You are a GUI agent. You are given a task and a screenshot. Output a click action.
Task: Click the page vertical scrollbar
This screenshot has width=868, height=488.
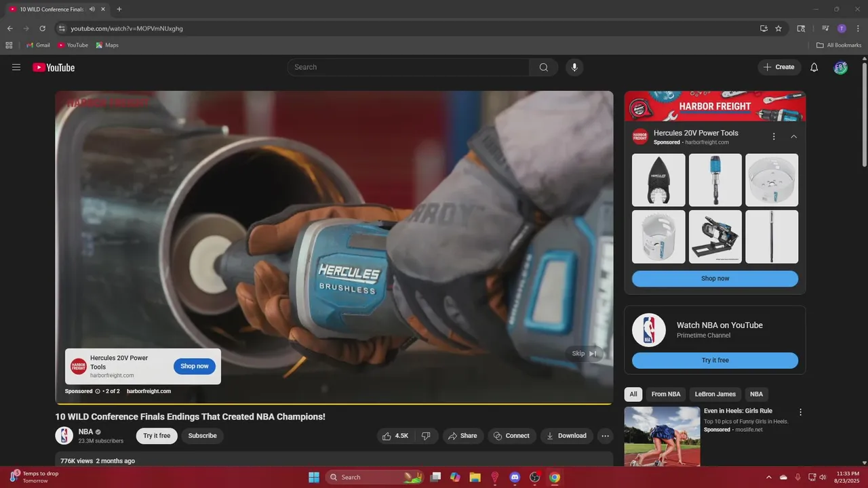point(864,114)
